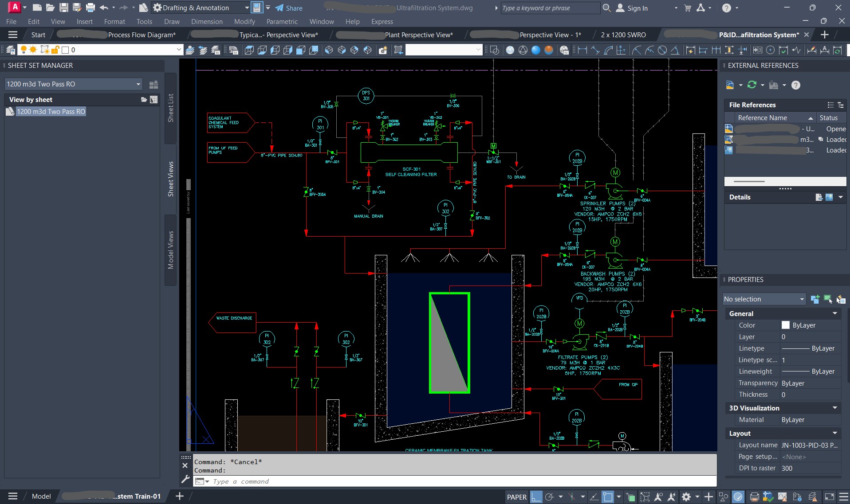
Task: Toggle Object Snap Tracking in status bar
Action: coord(594,497)
